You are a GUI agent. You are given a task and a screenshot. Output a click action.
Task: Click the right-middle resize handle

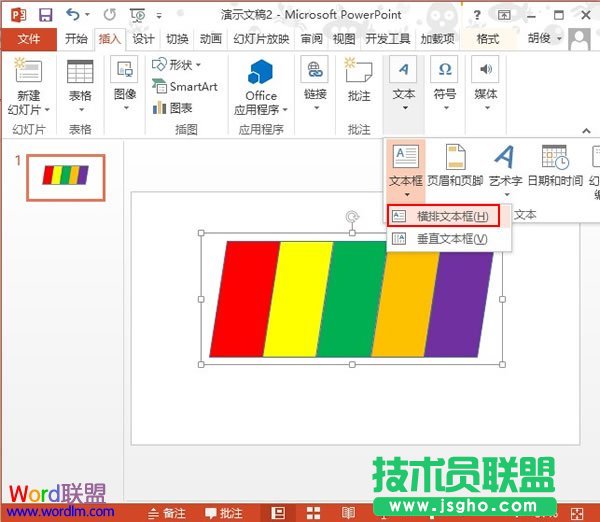[502, 299]
